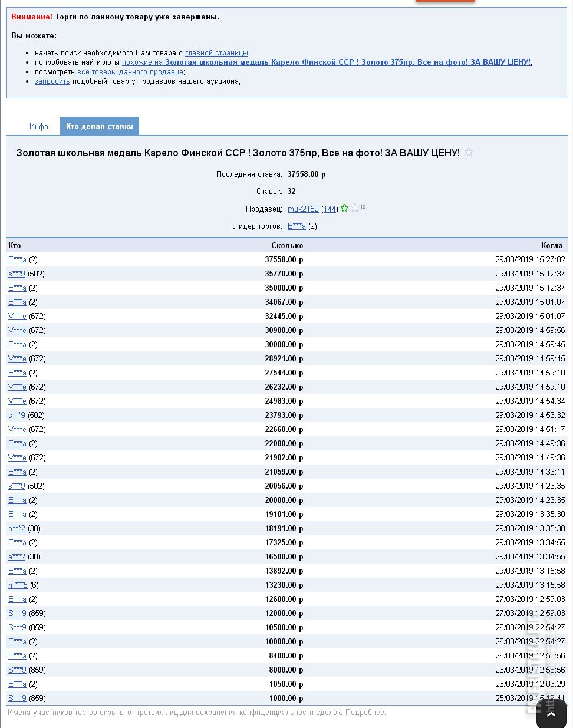
Task: Click the Сколько column header
Action: [287, 246]
